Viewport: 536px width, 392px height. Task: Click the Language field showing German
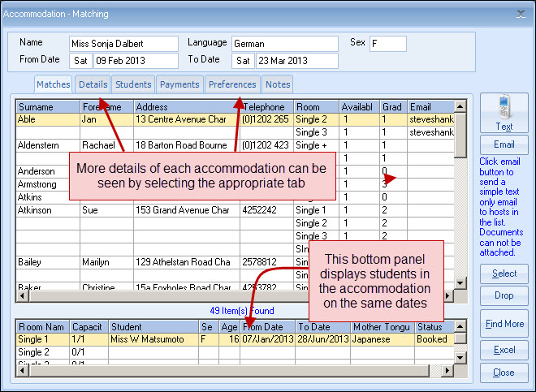click(284, 43)
